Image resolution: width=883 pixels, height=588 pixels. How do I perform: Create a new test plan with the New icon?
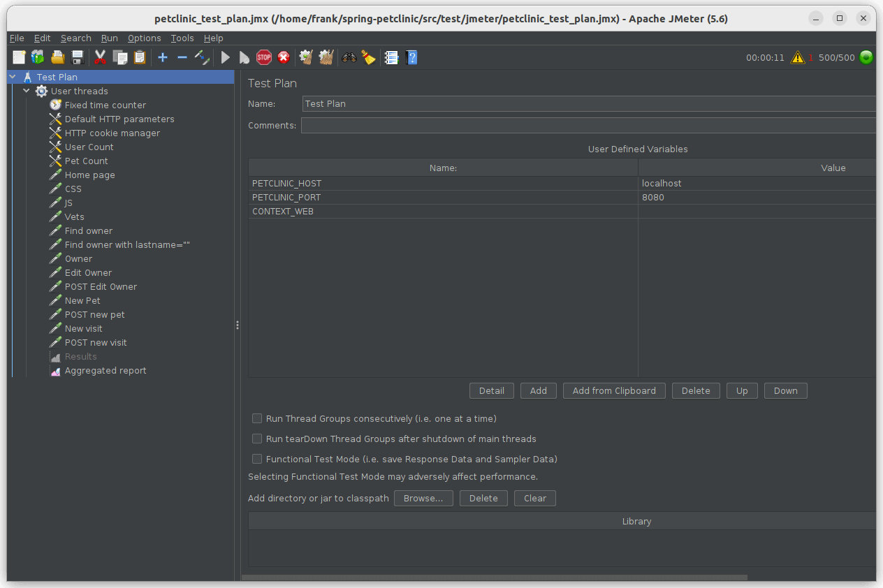(x=19, y=57)
